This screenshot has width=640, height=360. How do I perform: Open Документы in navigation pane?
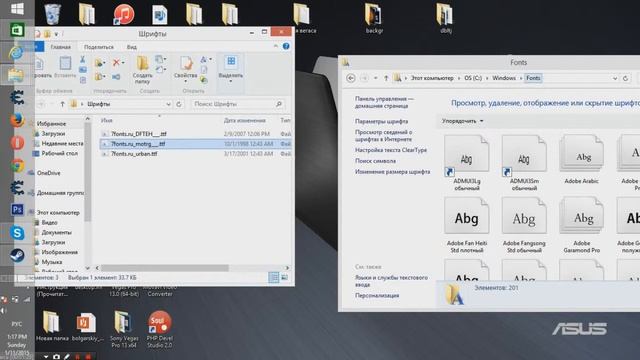coord(56,232)
